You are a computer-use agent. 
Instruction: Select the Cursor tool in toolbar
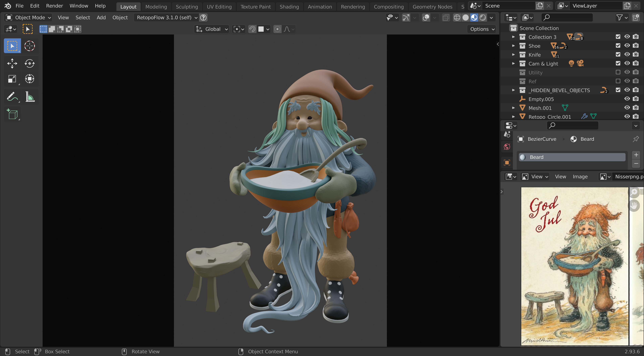click(30, 46)
